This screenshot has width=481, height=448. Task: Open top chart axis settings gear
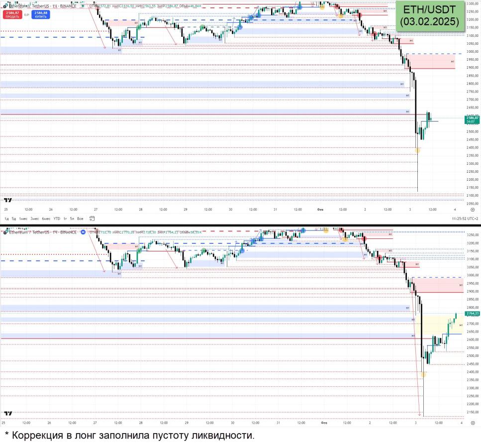coord(472,210)
